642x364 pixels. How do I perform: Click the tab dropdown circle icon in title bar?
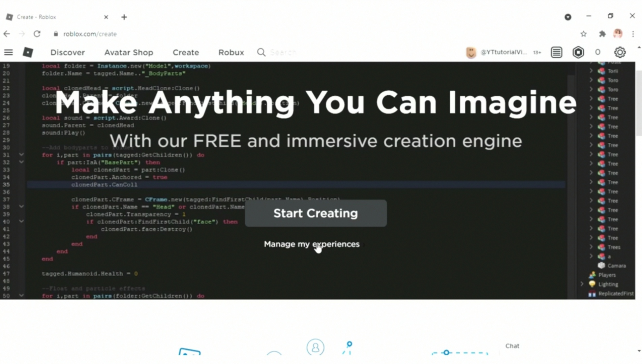pyautogui.click(x=568, y=17)
